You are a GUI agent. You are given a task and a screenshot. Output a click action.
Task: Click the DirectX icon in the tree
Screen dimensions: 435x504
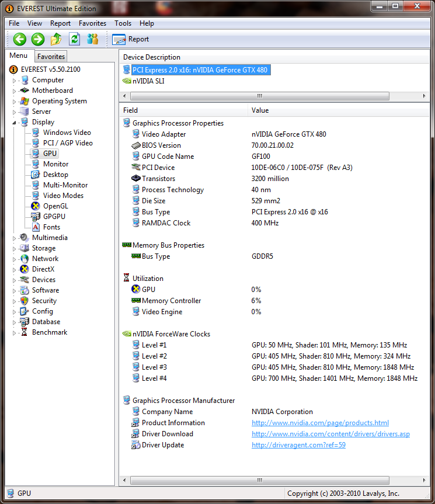coord(24,269)
